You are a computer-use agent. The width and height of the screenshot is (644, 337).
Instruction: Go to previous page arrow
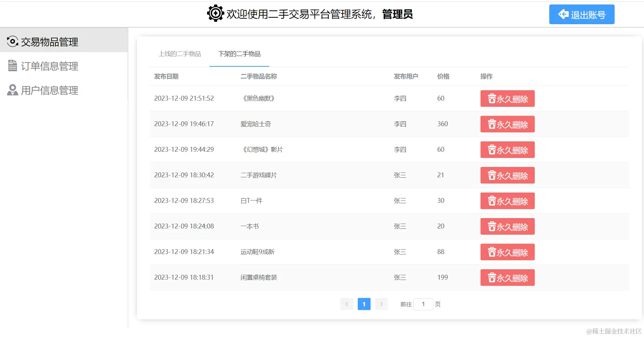coord(347,304)
